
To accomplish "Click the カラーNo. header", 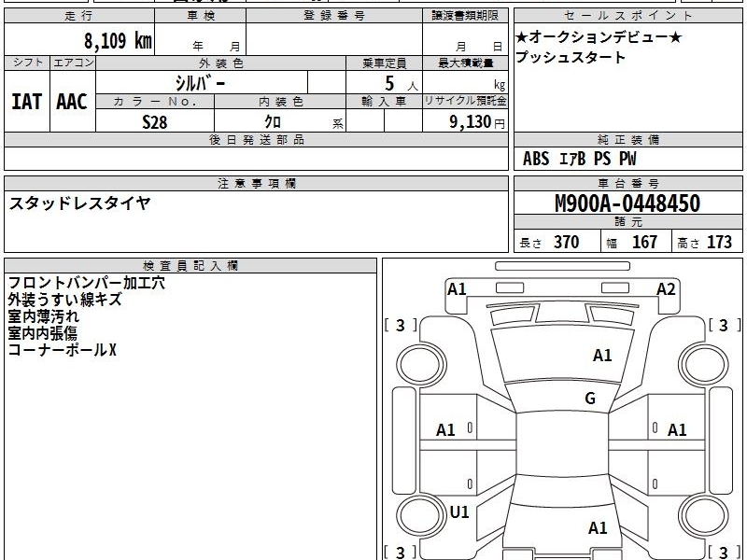I will click(155, 102).
